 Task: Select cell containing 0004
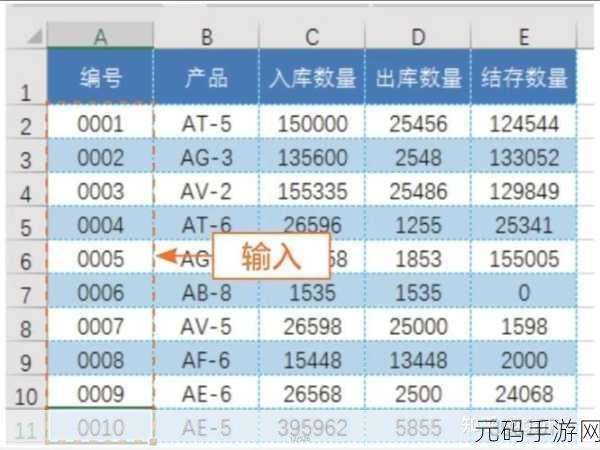tap(100, 223)
